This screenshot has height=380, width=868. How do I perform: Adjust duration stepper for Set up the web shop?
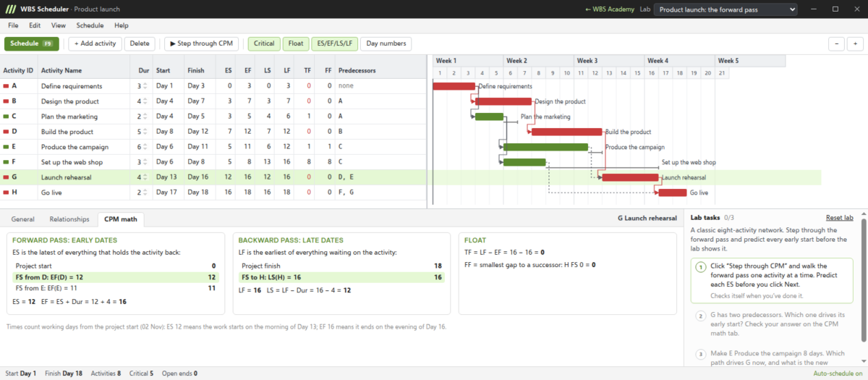[x=145, y=162]
